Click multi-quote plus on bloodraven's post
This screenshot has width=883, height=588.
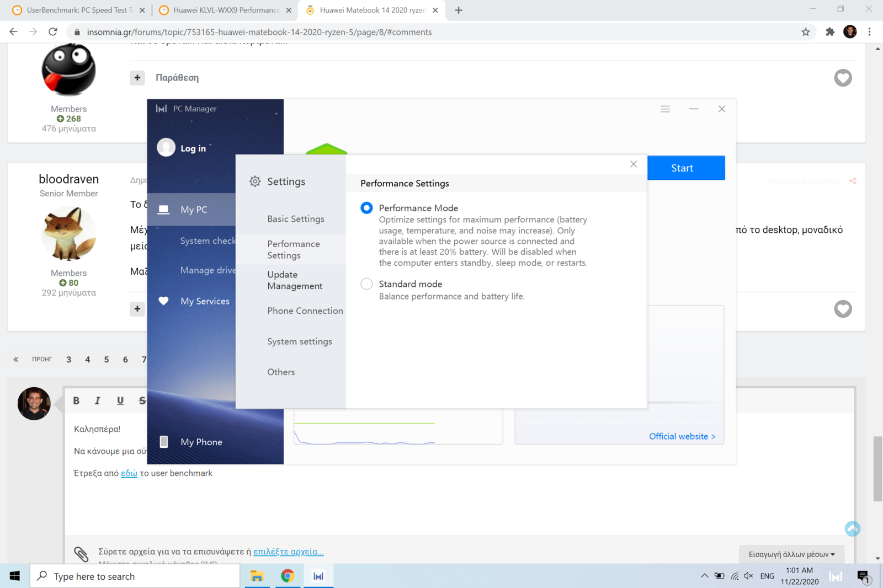137,309
